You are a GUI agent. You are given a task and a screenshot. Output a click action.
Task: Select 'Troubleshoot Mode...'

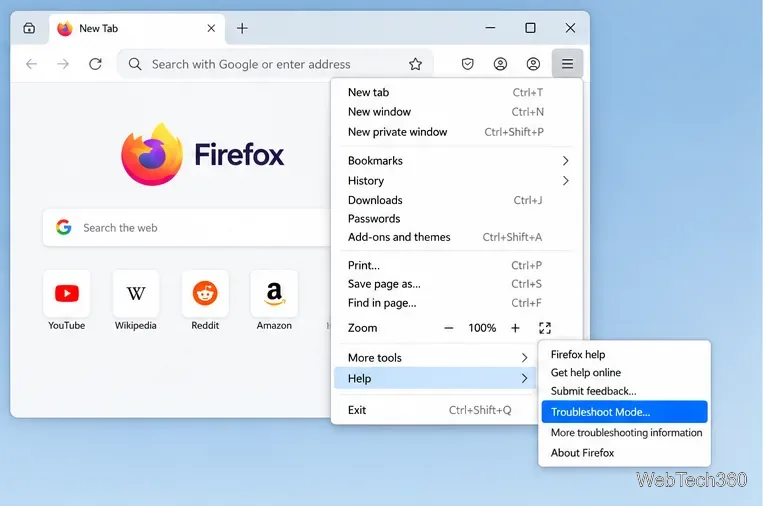(x=624, y=412)
